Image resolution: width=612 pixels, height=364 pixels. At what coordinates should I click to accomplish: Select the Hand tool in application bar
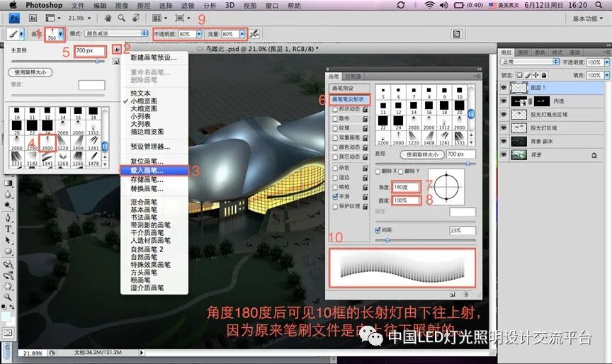pos(108,18)
